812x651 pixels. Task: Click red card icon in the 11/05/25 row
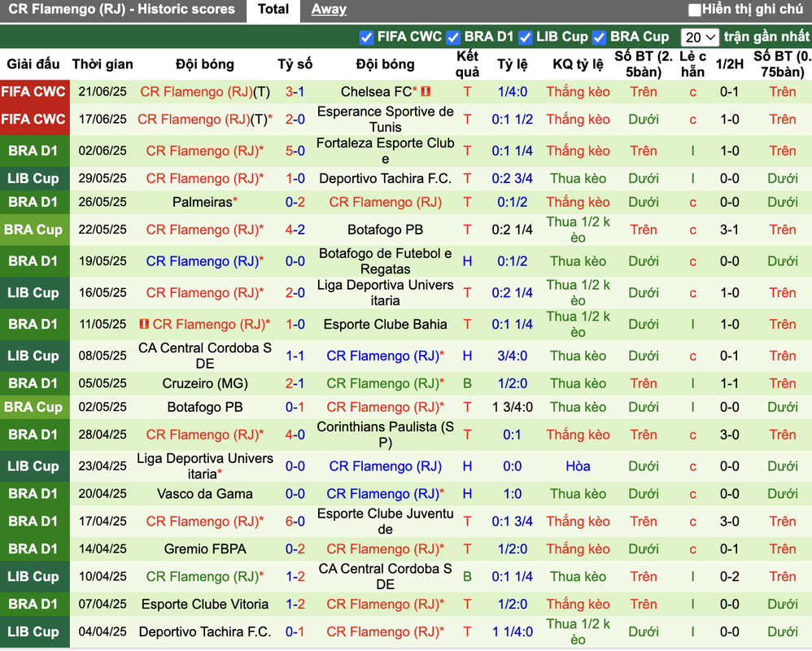(x=144, y=324)
